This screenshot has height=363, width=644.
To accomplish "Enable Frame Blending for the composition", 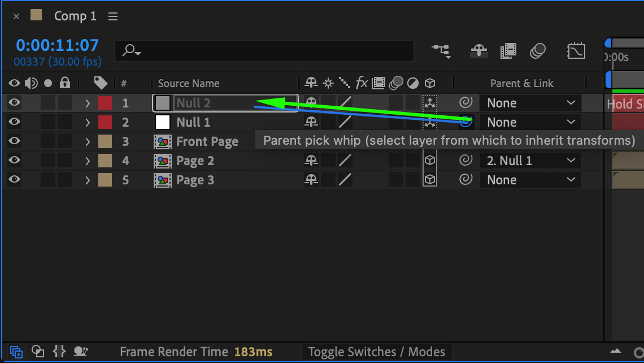I will [508, 51].
